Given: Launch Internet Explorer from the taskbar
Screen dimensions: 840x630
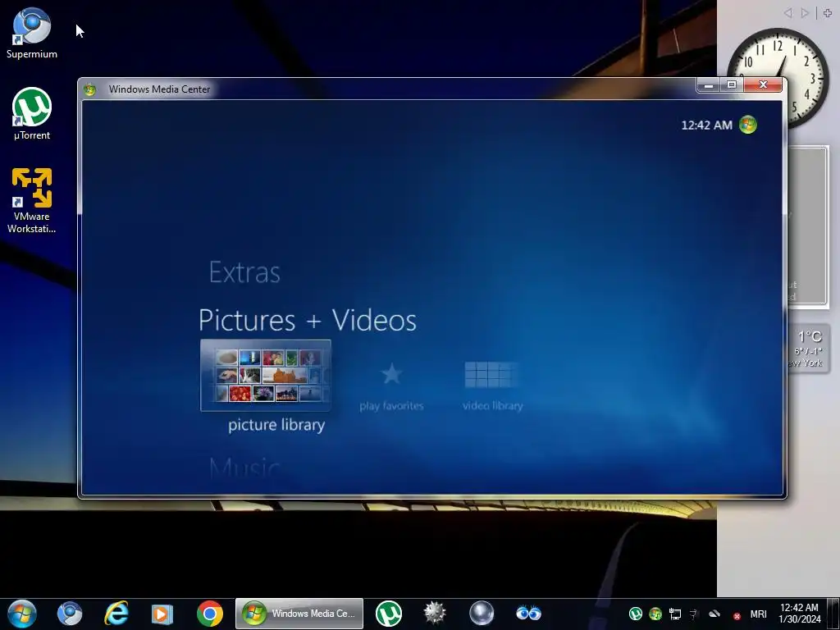Looking at the screenshot, I should [116, 614].
